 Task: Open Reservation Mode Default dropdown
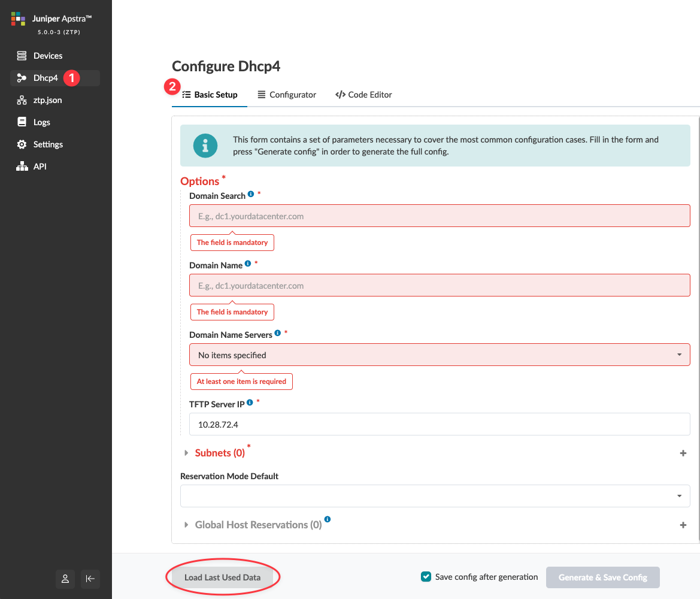[x=435, y=496]
